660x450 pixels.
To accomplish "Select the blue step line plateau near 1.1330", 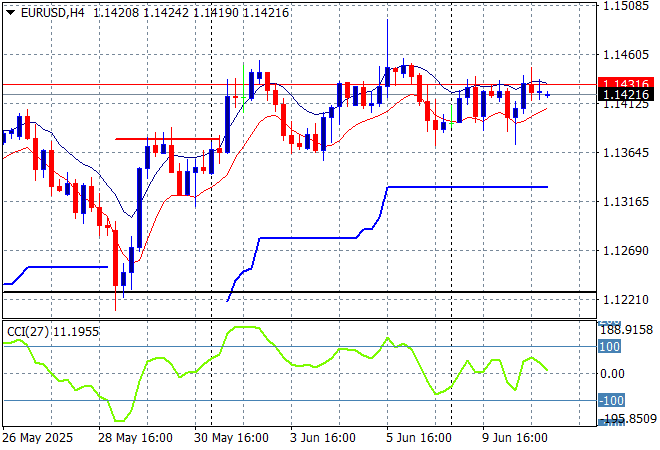I will coord(467,187).
